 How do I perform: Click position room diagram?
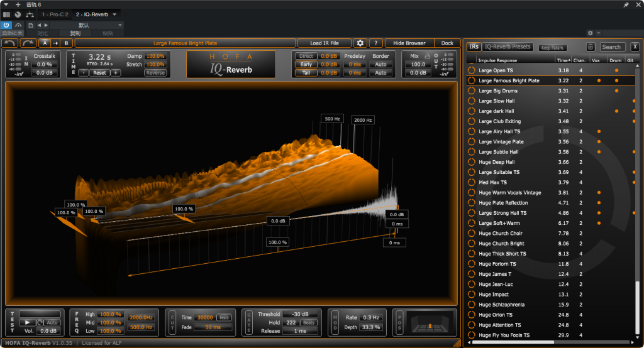coord(430,322)
